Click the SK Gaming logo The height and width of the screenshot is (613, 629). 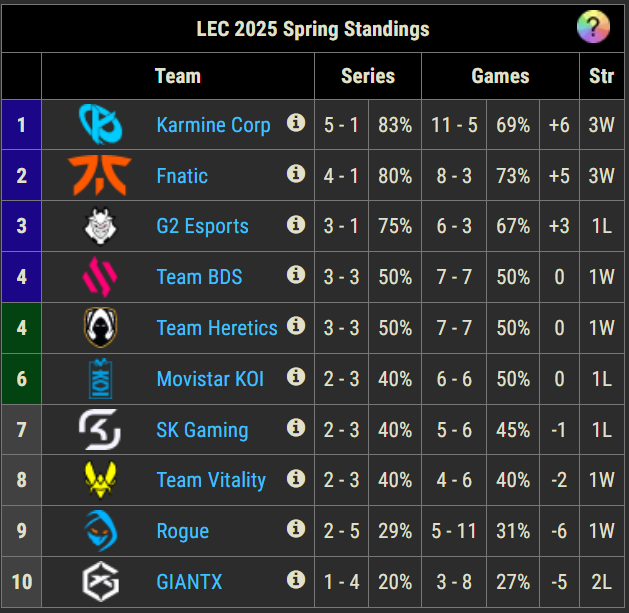100,429
